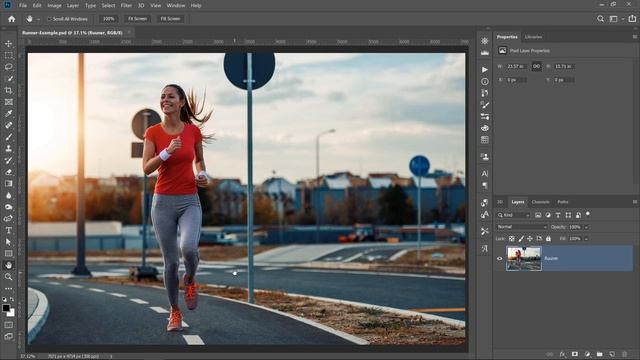Select the Hand tool in toolbar
Viewport: 640px width, 360px height.
pos(9,265)
